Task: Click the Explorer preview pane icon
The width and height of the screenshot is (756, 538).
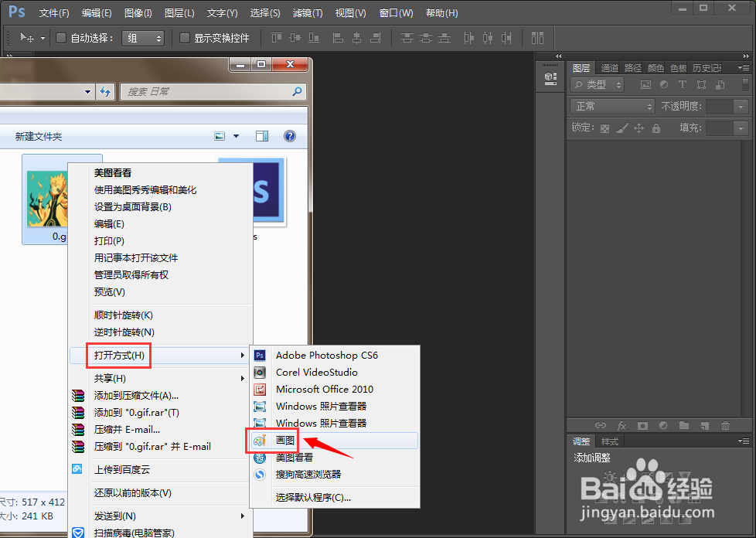Action: (x=262, y=136)
